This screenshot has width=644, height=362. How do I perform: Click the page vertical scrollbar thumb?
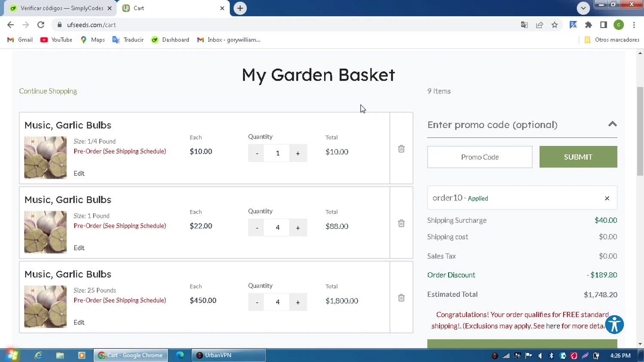tap(640, 131)
